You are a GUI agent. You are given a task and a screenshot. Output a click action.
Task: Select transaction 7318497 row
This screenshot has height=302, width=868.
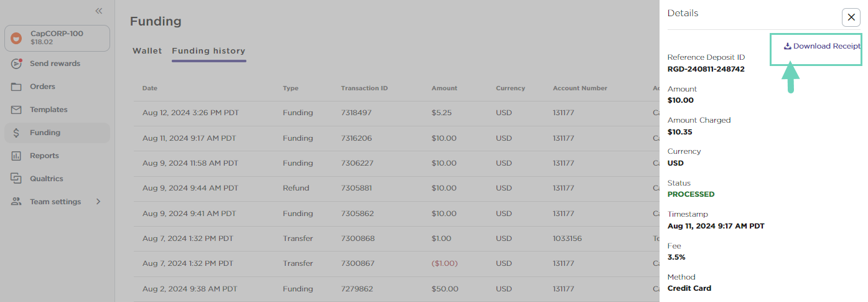tap(397, 113)
